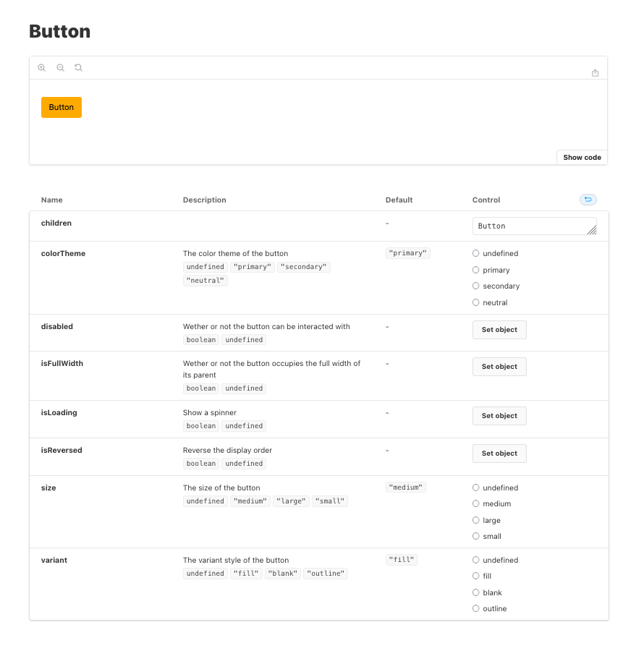Click the children prop name

tap(56, 223)
